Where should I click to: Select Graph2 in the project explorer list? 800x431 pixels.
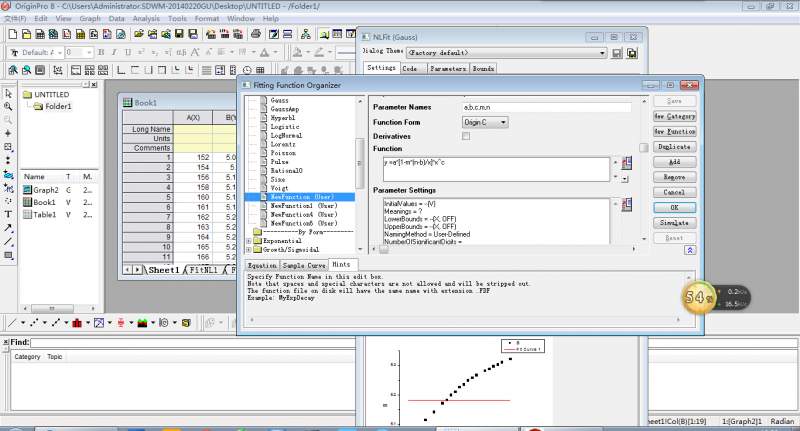click(x=45, y=189)
